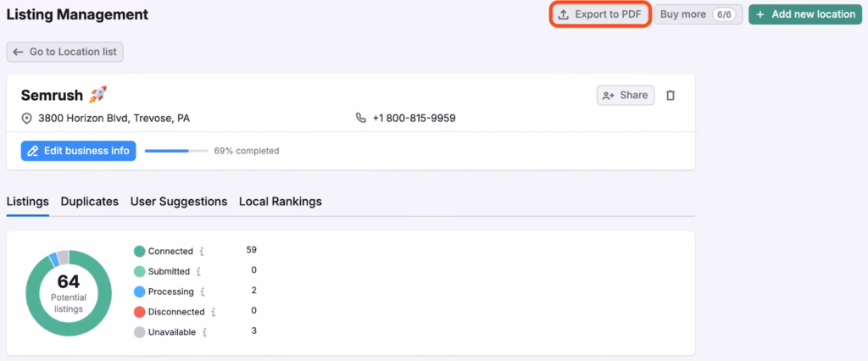Open the Listings tab
This screenshot has height=361, width=868.
coord(27,202)
